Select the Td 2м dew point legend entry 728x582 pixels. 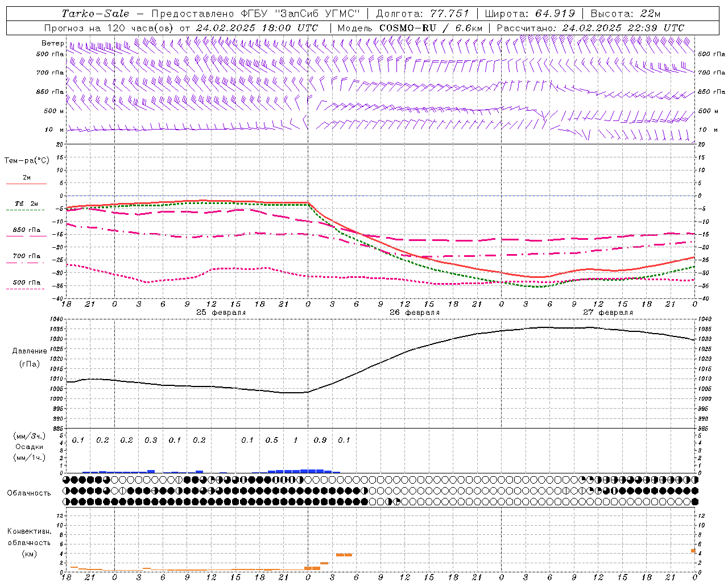pos(26,204)
